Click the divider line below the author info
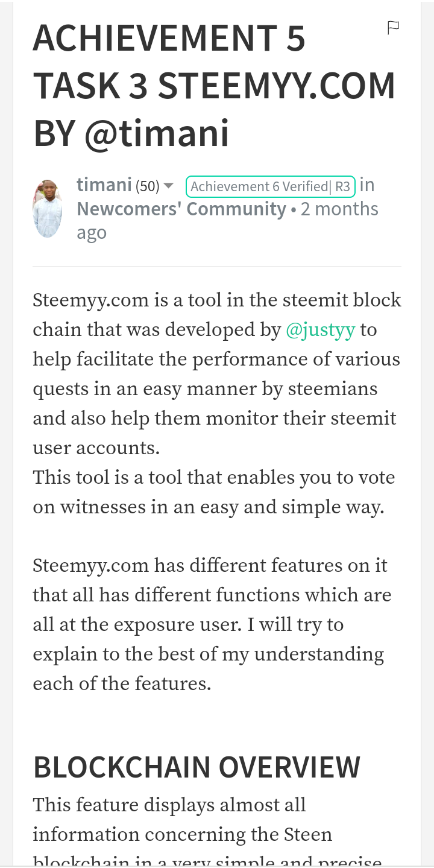This screenshot has height=868, width=434. pos(217,266)
